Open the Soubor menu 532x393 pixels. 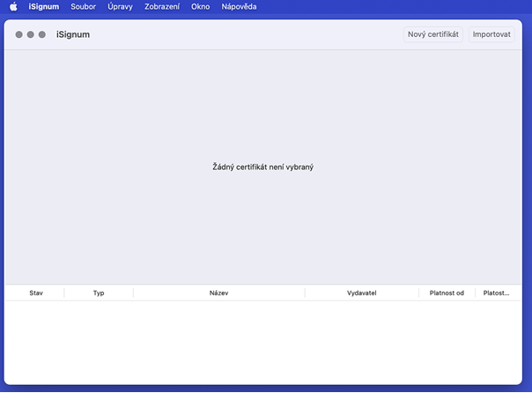point(83,6)
